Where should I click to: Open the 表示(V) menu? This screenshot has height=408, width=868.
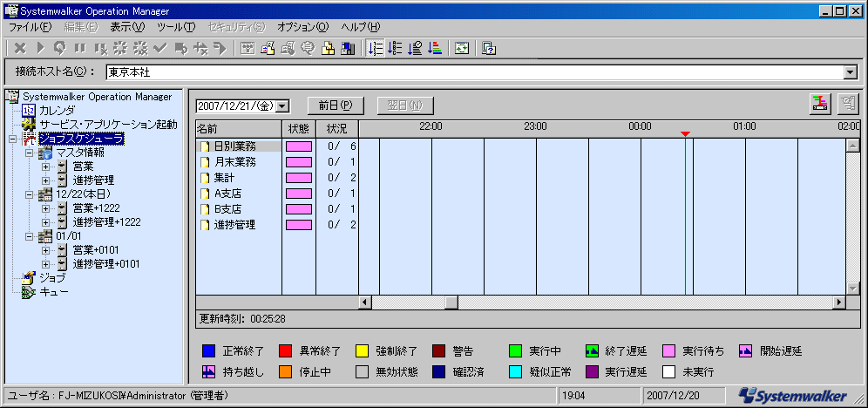[x=127, y=27]
